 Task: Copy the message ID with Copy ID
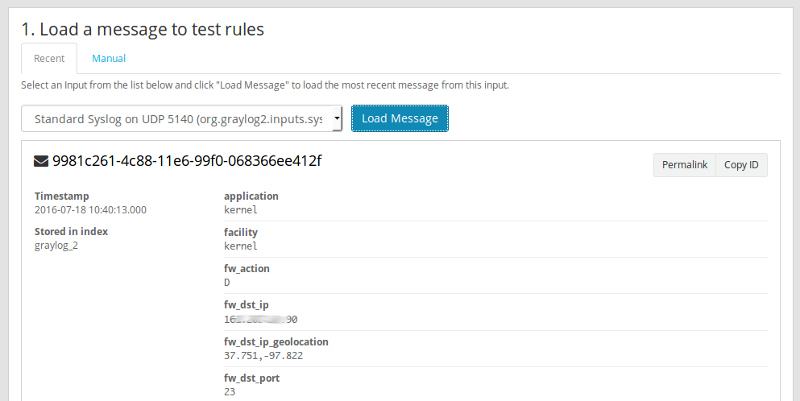tap(741, 164)
